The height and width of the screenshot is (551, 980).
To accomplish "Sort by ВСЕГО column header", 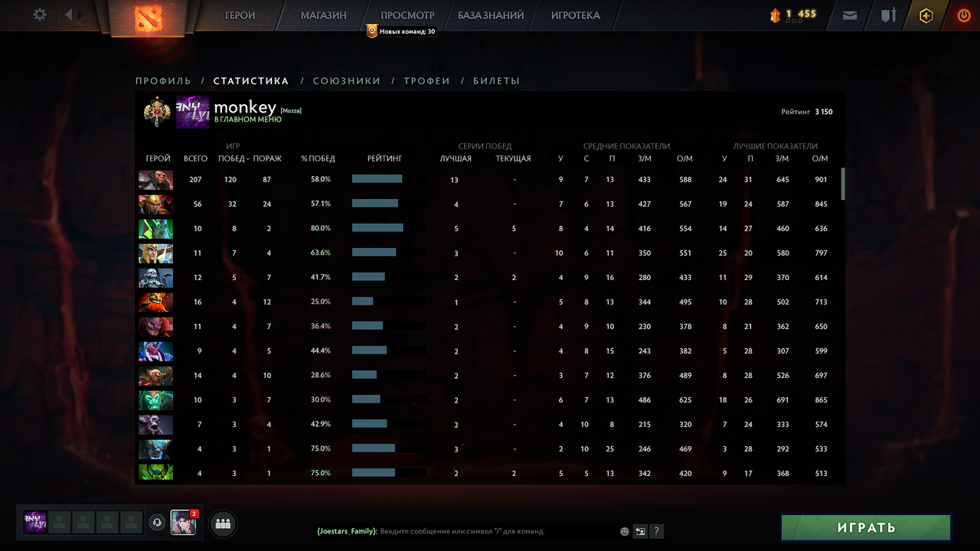I will [x=195, y=158].
